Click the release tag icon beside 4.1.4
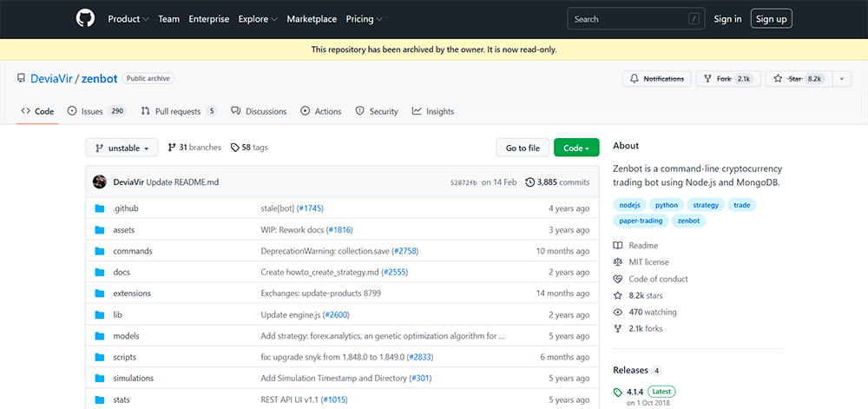 (618, 393)
